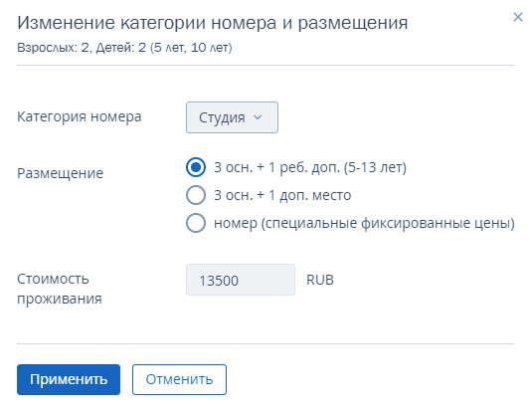Select the 3 осн. + 1 доп. место radio button
Image resolution: width=532 pixels, height=413 pixels.
coord(196,195)
